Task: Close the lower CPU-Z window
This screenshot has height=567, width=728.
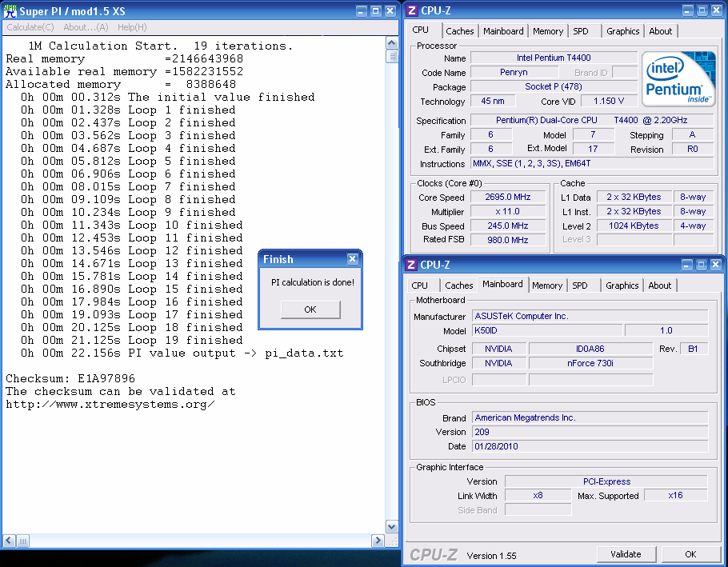Action: coord(715,265)
